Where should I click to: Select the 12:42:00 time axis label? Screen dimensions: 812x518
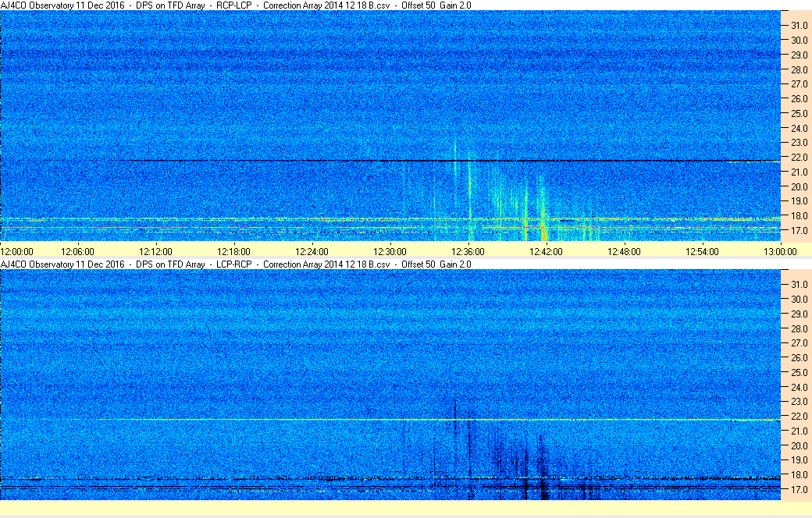546,251
